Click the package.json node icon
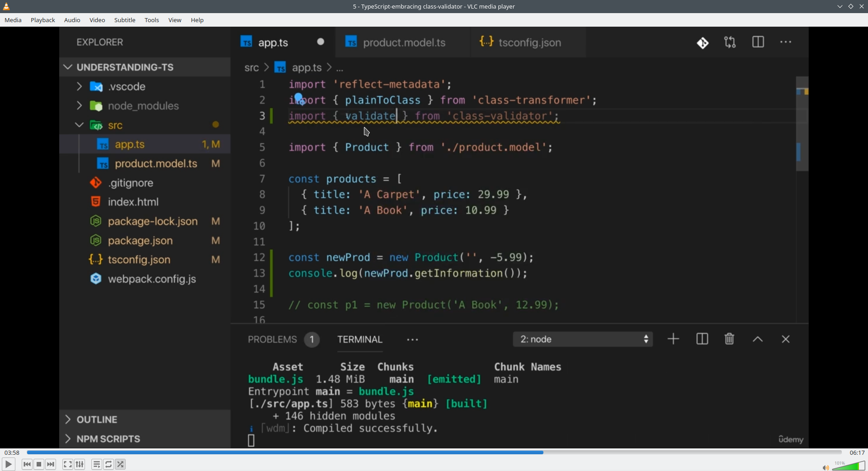This screenshot has width=868, height=471. [x=96, y=240]
